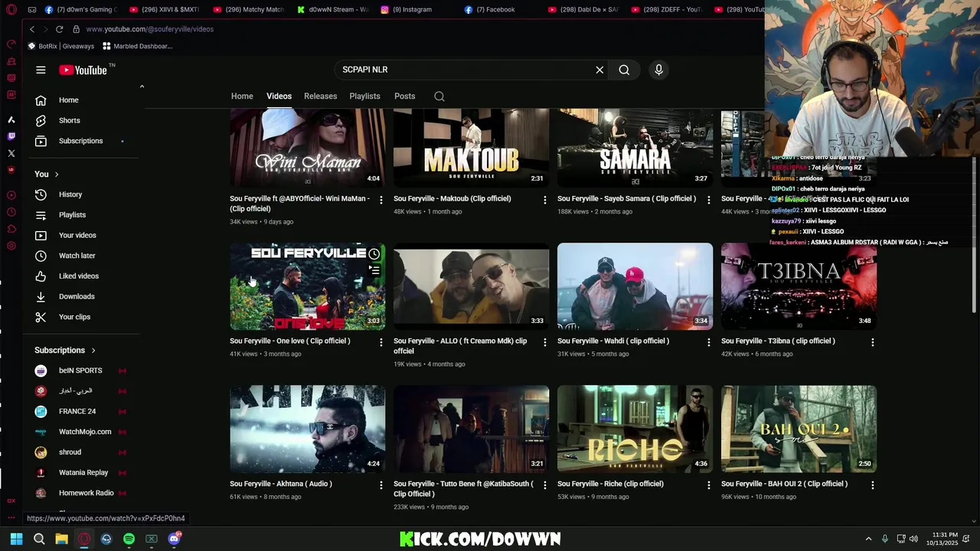The height and width of the screenshot is (551, 980).
Task: Open History in the sidebar
Action: (x=70, y=194)
